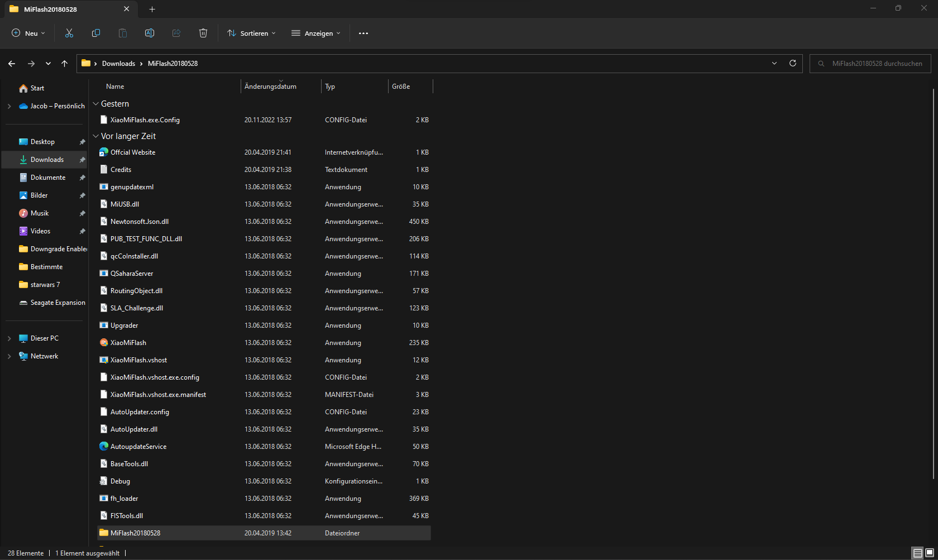Collapse the 'Vor langer Zeit' group
This screenshot has width=938, height=560.
[x=96, y=136]
